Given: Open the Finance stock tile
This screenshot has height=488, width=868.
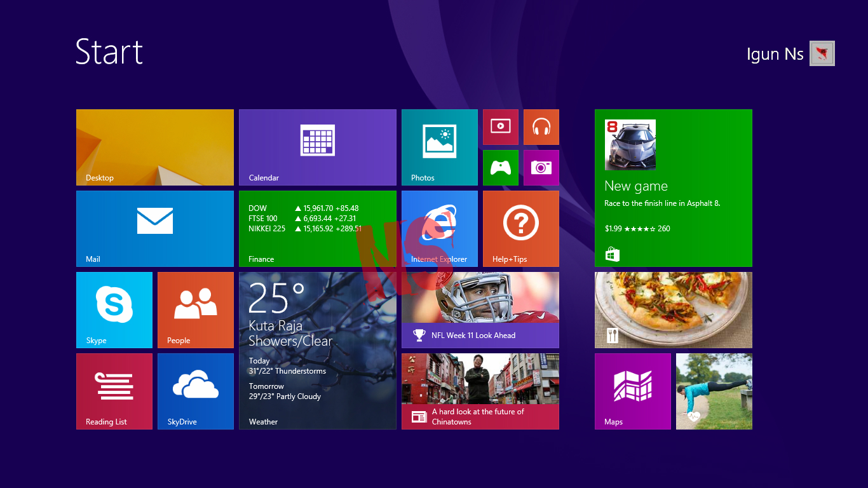Looking at the screenshot, I should (318, 229).
